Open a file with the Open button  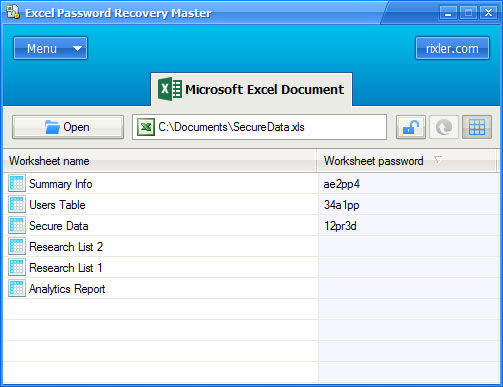tap(68, 127)
